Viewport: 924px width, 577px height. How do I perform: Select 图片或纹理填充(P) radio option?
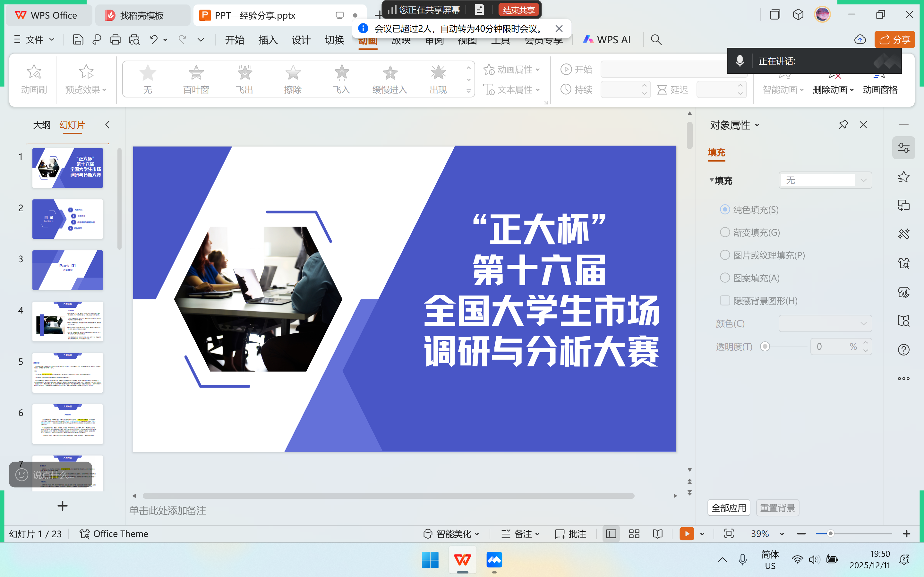coord(725,255)
